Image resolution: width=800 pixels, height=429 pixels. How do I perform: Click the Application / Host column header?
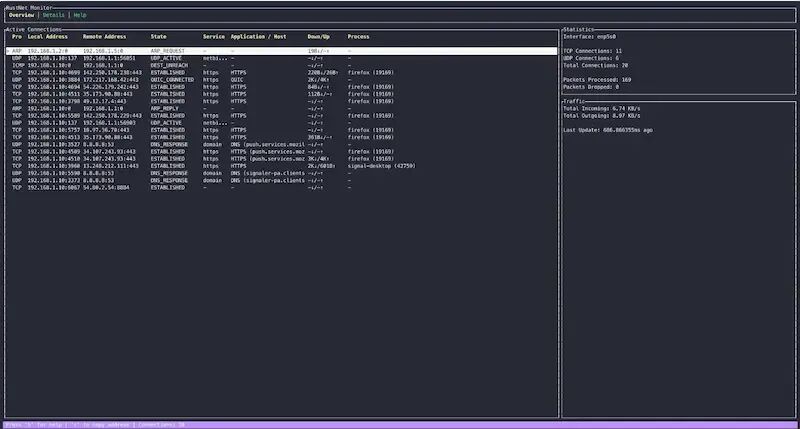pyautogui.click(x=259, y=37)
